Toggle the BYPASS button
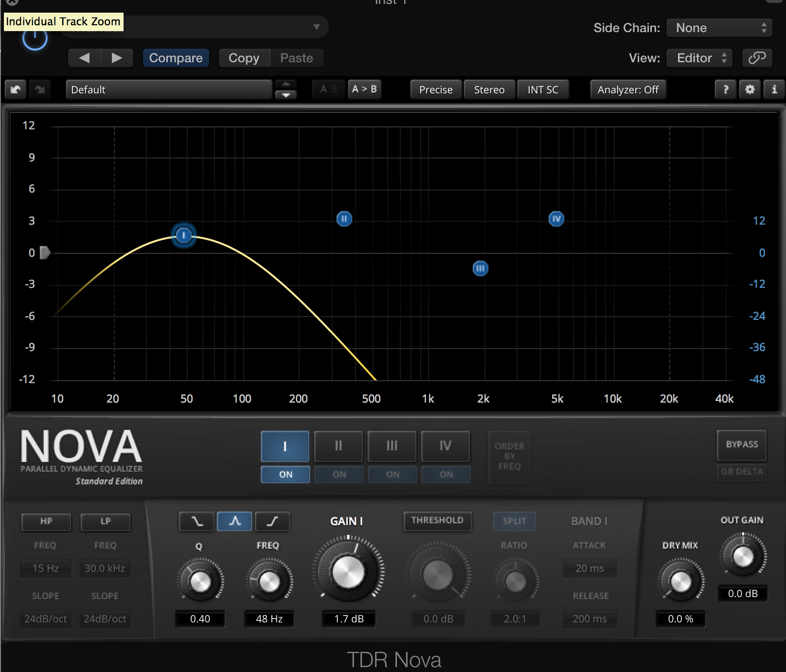786x672 pixels. pos(742,444)
